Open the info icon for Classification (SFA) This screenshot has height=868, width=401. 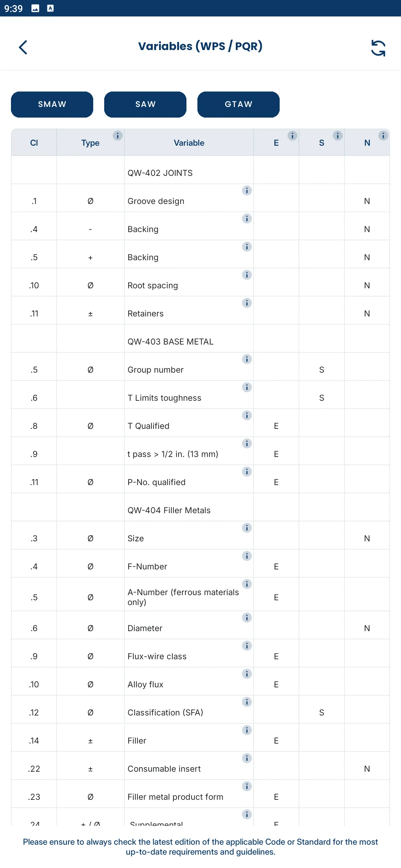pyautogui.click(x=247, y=702)
